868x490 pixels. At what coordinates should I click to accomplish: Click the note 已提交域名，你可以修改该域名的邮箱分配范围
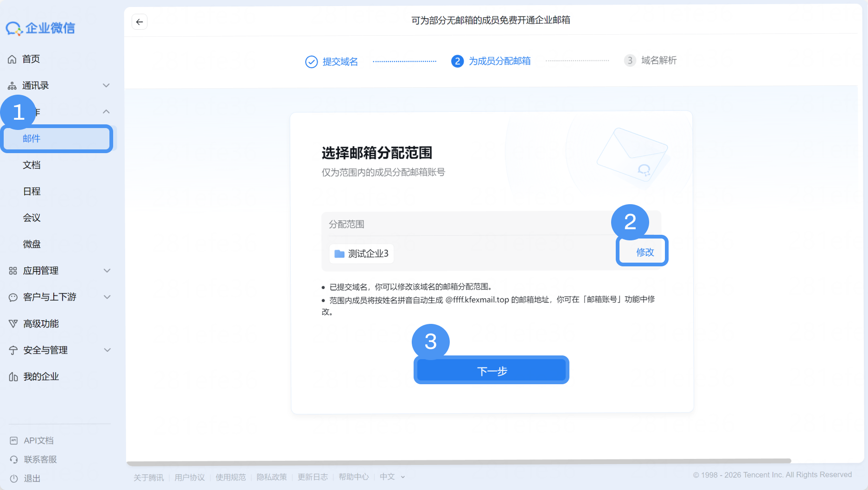[410, 287]
